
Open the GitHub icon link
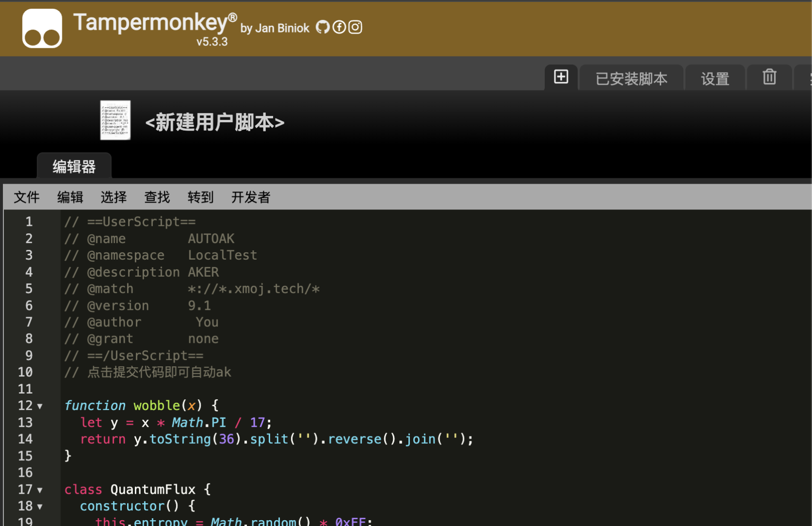[x=322, y=27]
